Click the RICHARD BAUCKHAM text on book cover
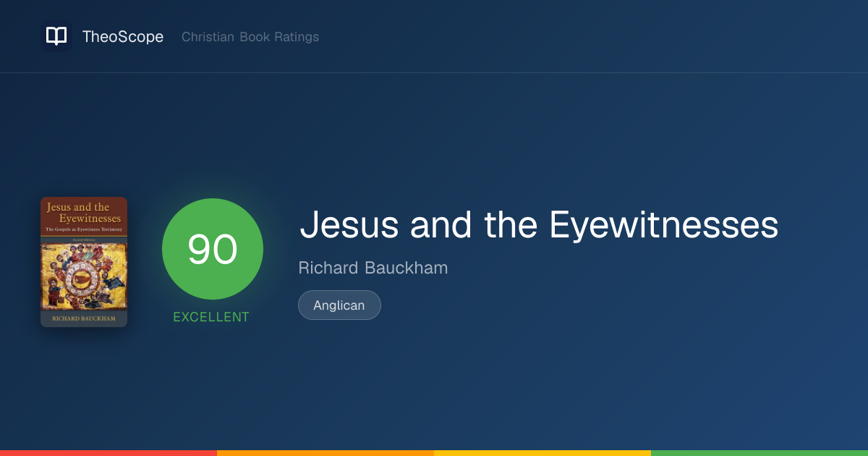 pos(84,318)
